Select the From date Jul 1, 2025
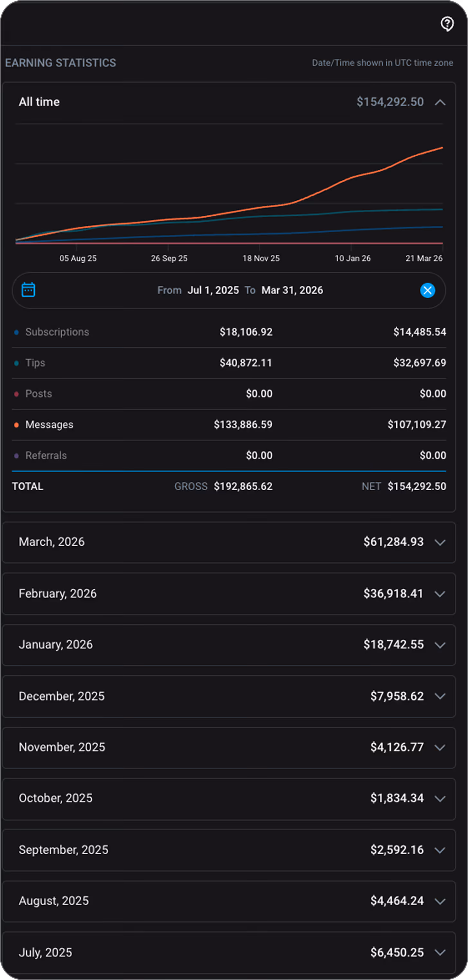The height and width of the screenshot is (980, 468). (x=213, y=290)
